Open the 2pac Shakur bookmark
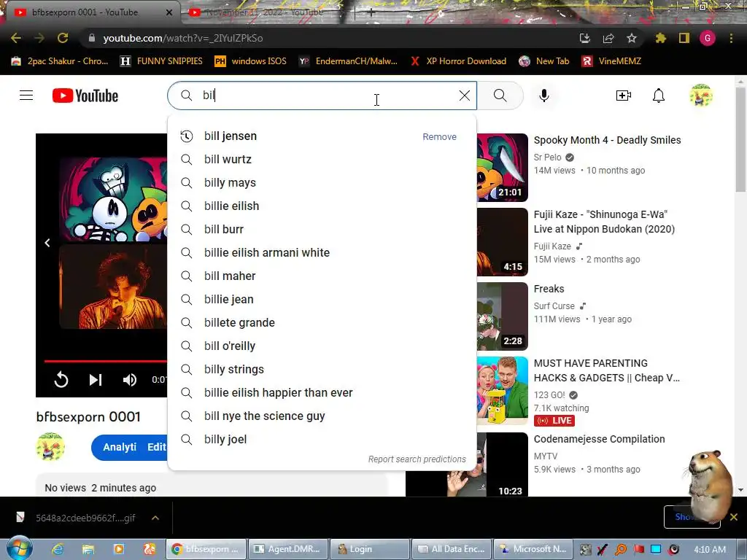 [60, 61]
